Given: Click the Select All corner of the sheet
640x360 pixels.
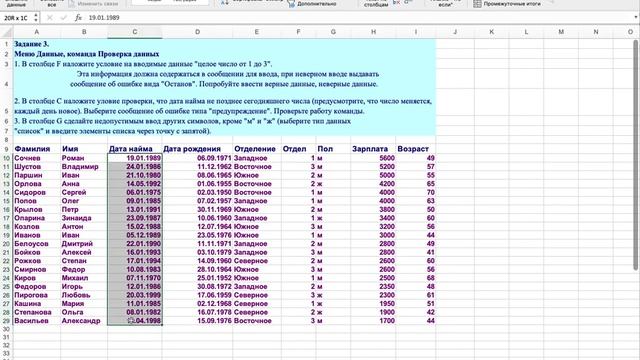Looking at the screenshot, I should 6,32.
